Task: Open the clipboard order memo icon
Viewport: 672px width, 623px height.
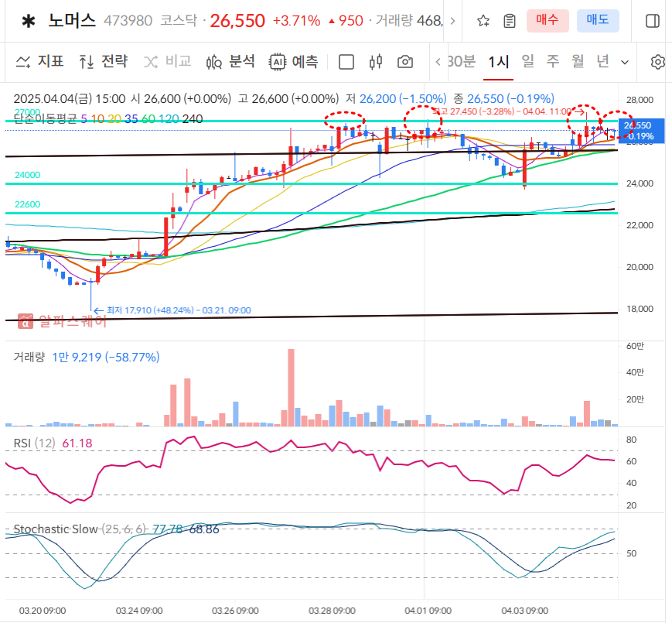Action: coord(508,21)
